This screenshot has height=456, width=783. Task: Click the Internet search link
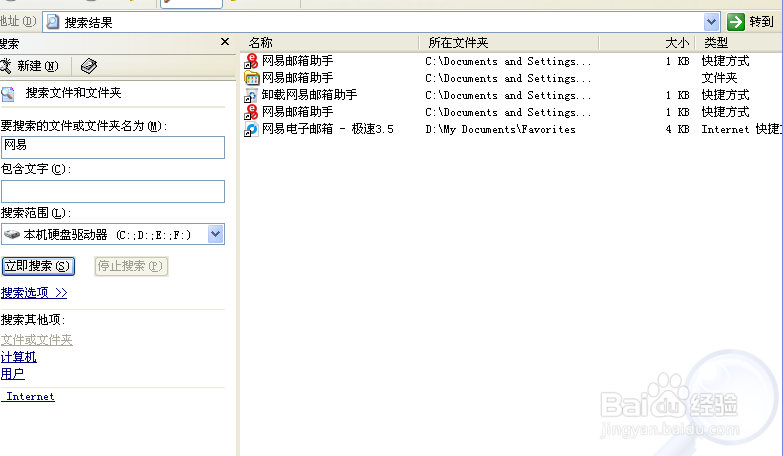pyautogui.click(x=28, y=396)
